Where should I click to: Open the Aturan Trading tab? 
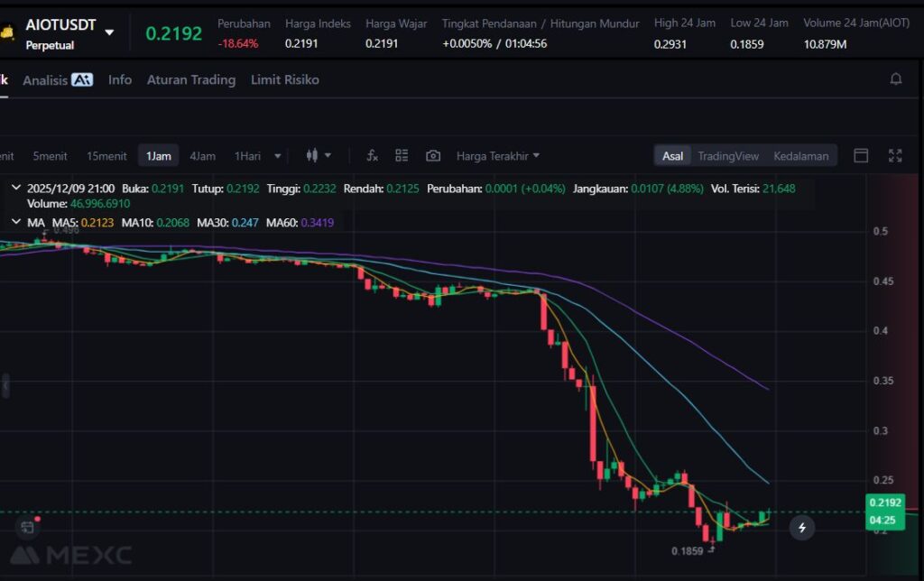(190, 79)
